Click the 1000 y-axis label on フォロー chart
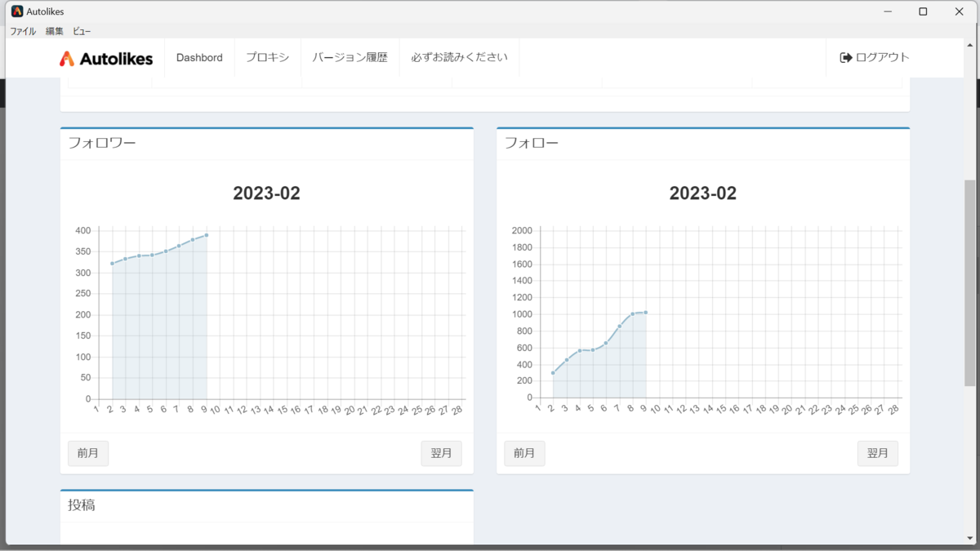 click(522, 314)
